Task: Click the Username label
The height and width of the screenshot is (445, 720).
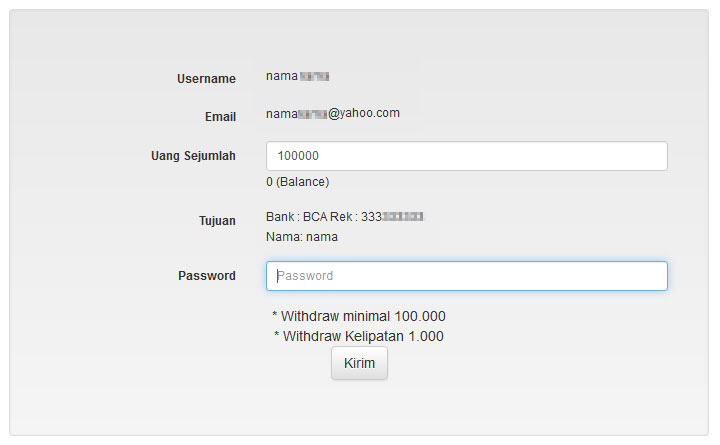Action: pyautogui.click(x=206, y=79)
